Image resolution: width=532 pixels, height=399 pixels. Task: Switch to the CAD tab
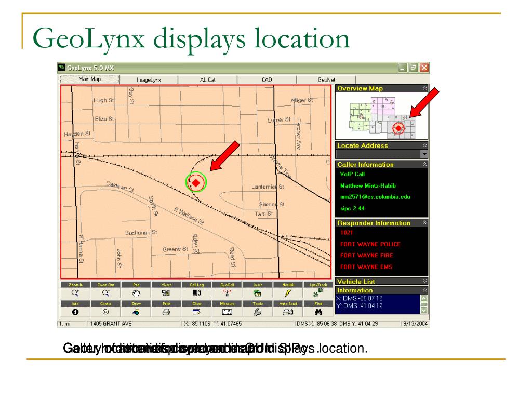tap(267, 79)
